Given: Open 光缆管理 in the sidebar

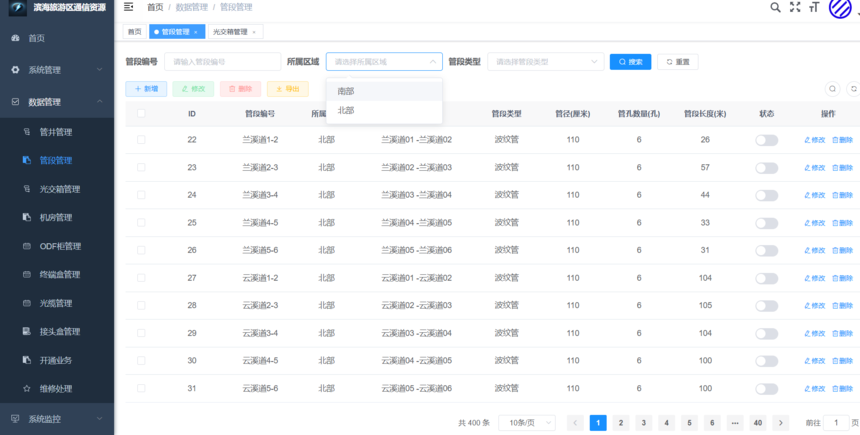Looking at the screenshot, I should [x=57, y=303].
